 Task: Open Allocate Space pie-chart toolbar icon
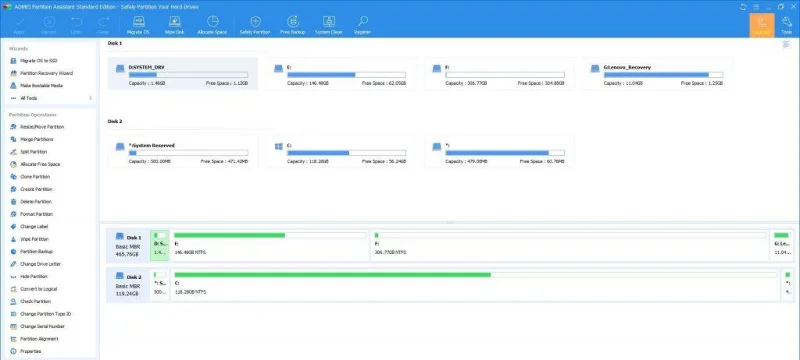coord(212,25)
